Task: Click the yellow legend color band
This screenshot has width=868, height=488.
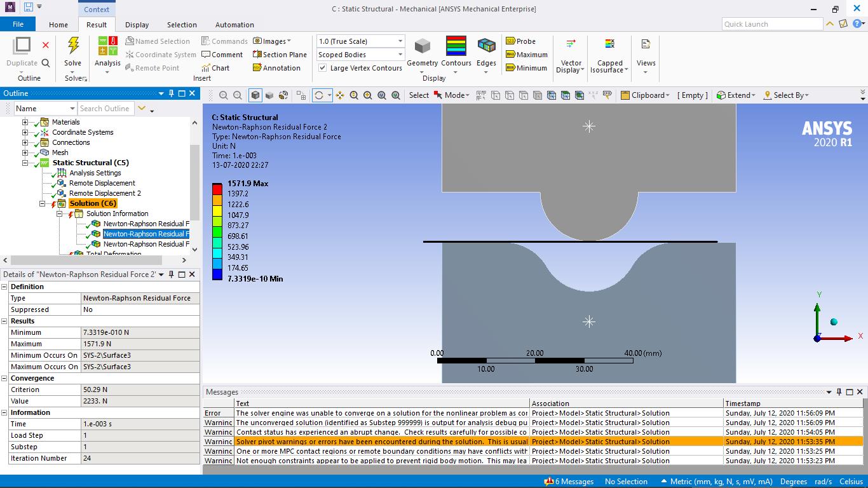Action: [217, 210]
